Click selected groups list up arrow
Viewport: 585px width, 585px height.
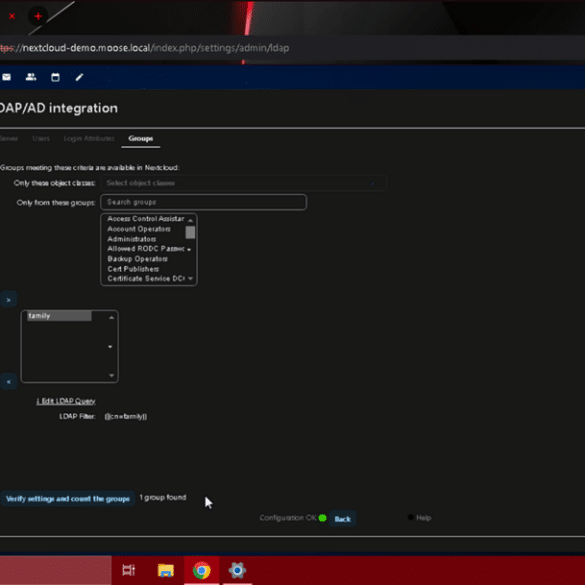pos(111,317)
